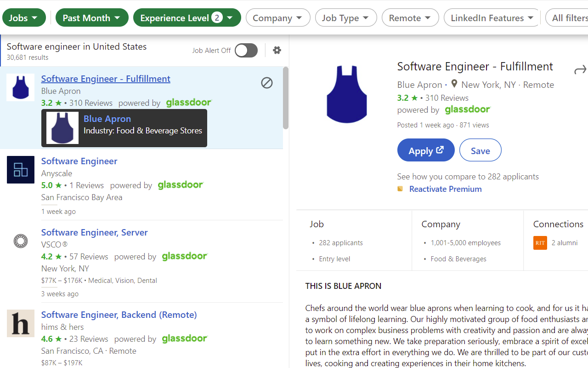Click Reactivate Premium link
Image resolution: width=588 pixels, height=368 pixels.
click(446, 189)
